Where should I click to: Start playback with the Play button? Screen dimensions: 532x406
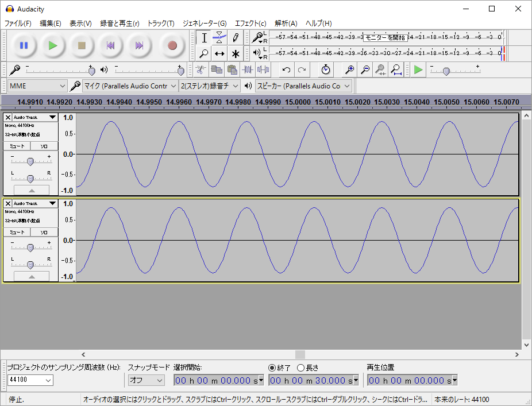point(53,45)
